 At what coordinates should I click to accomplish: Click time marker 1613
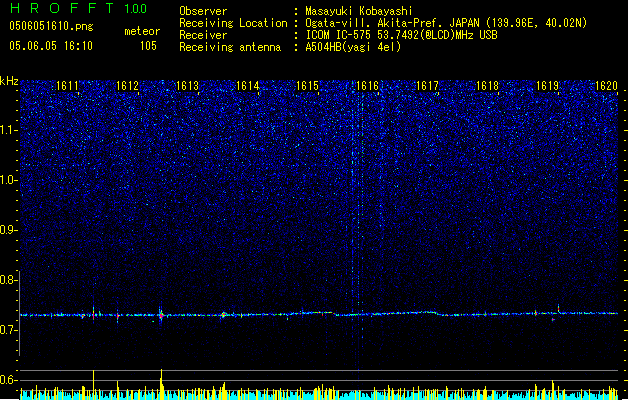click(x=187, y=85)
